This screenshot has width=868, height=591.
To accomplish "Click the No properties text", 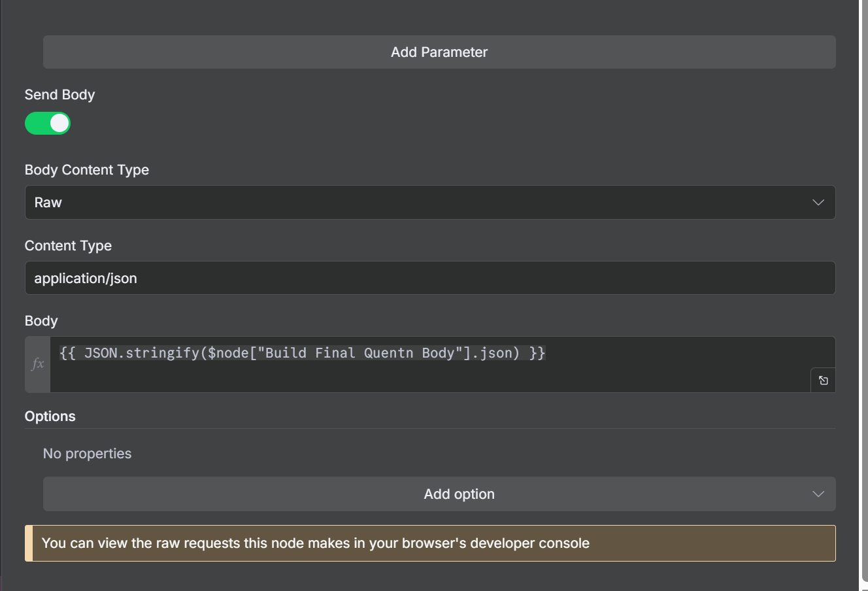I will point(87,454).
